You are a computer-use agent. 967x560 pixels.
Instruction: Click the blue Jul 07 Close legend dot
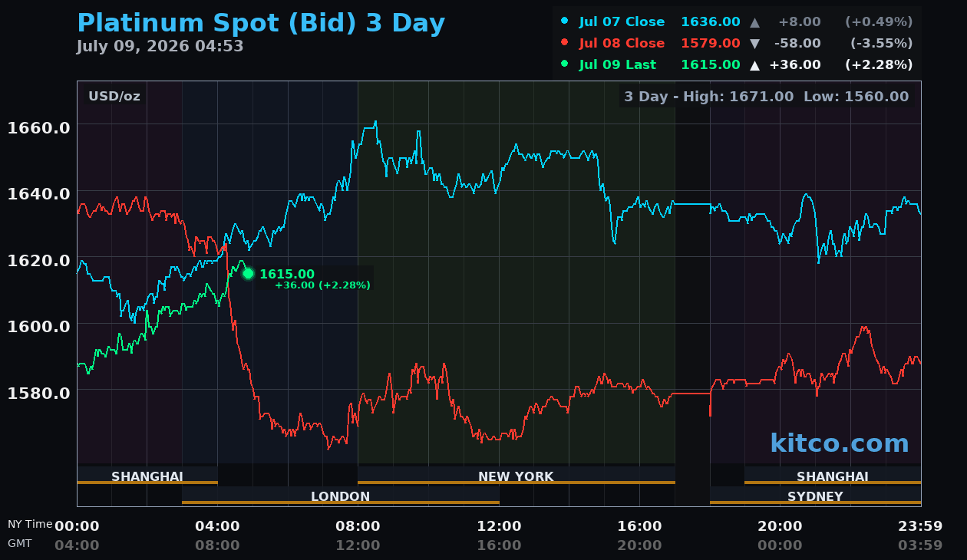coord(565,21)
